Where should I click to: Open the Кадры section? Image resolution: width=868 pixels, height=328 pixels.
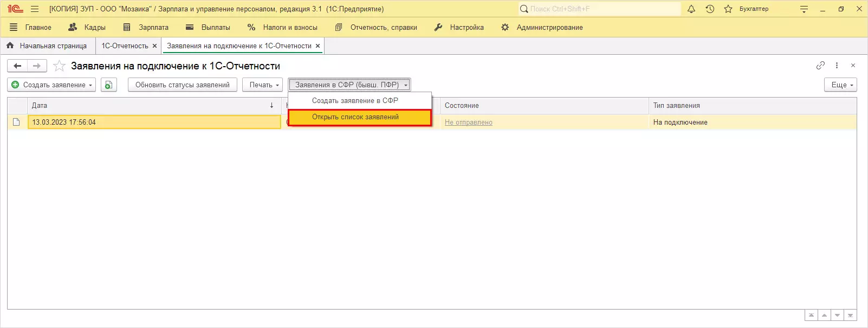(x=87, y=27)
